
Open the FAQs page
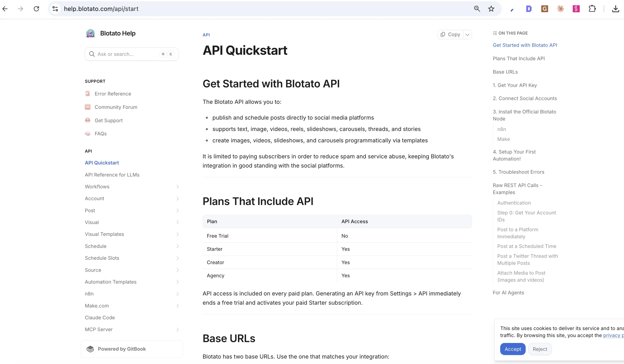coord(101,134)
